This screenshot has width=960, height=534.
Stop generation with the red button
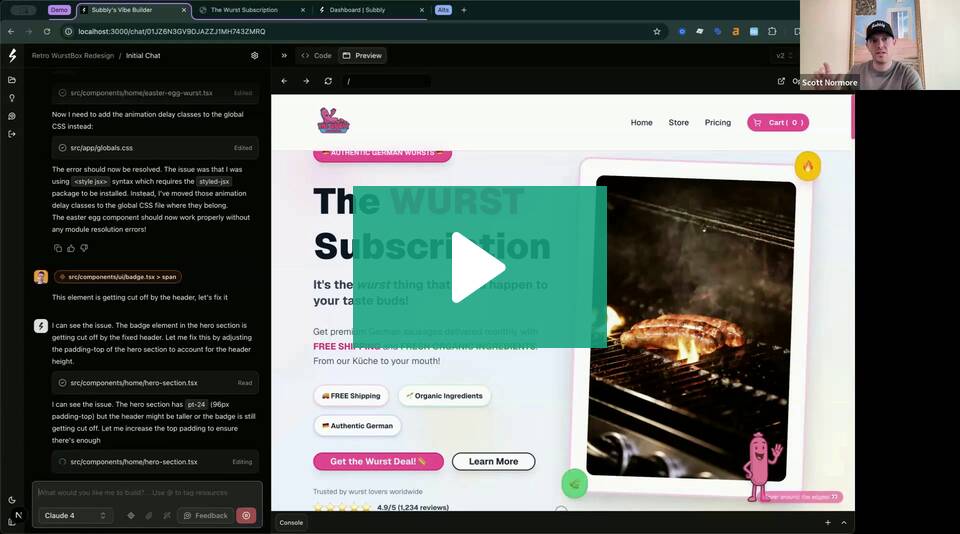[246, 516]
